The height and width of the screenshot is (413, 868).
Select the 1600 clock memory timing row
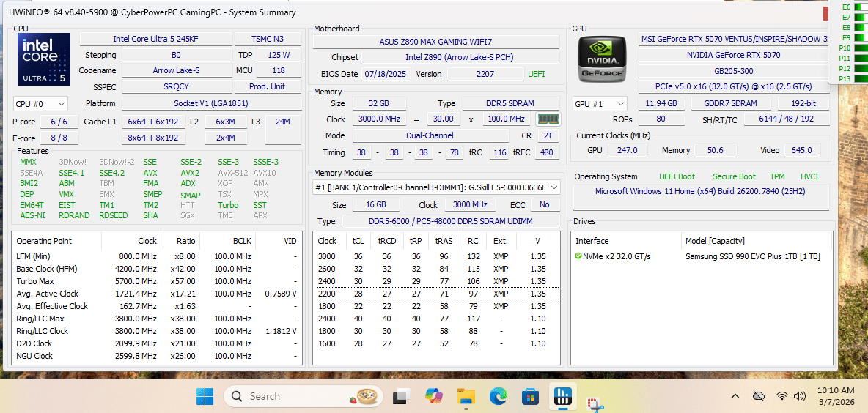pyautogui.click(x=437, y=343)
